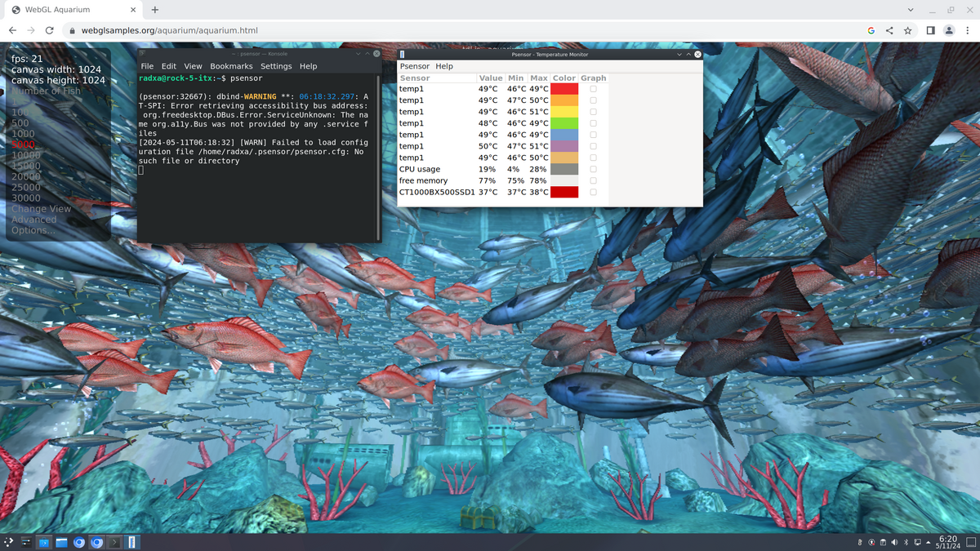Open a new Chrome tab
The width and height of the screenshot is (980, 551).
[x=154, y=10]
